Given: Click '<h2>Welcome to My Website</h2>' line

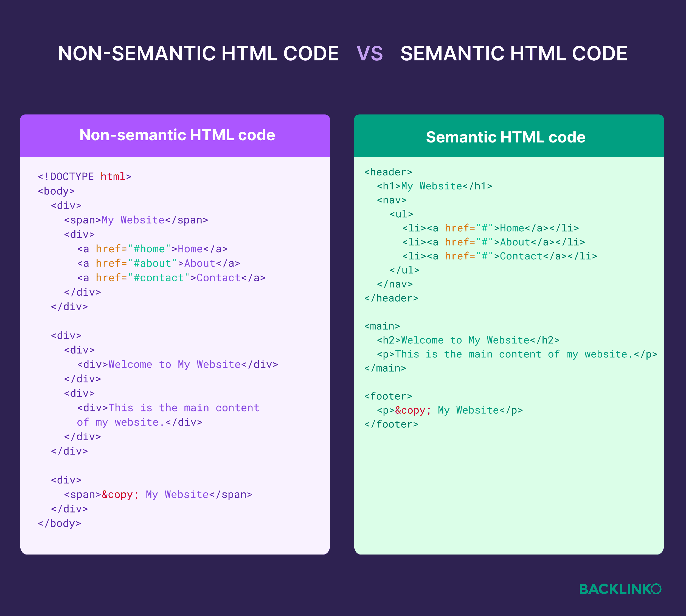Looking at the screenshot, I should coord(468,340).
